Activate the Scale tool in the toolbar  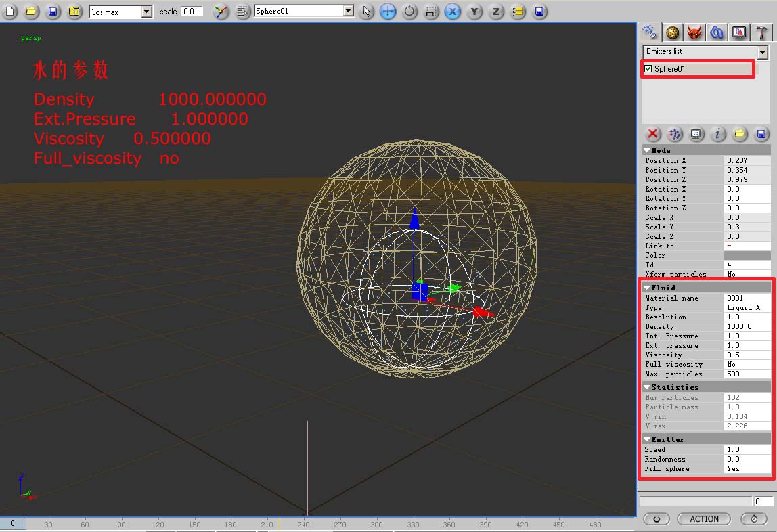[x=431, y=11]
